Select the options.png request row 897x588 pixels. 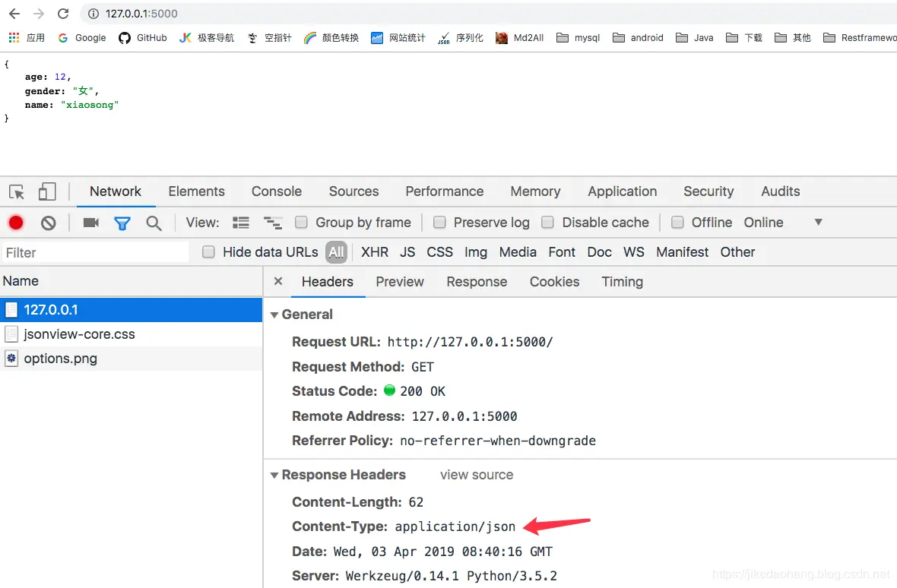point(131,359)
